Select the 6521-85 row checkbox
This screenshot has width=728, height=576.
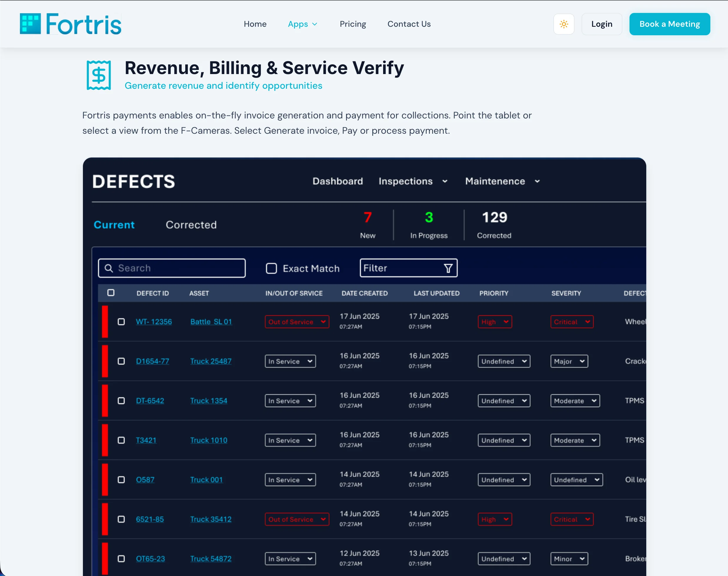coord(121,519)
